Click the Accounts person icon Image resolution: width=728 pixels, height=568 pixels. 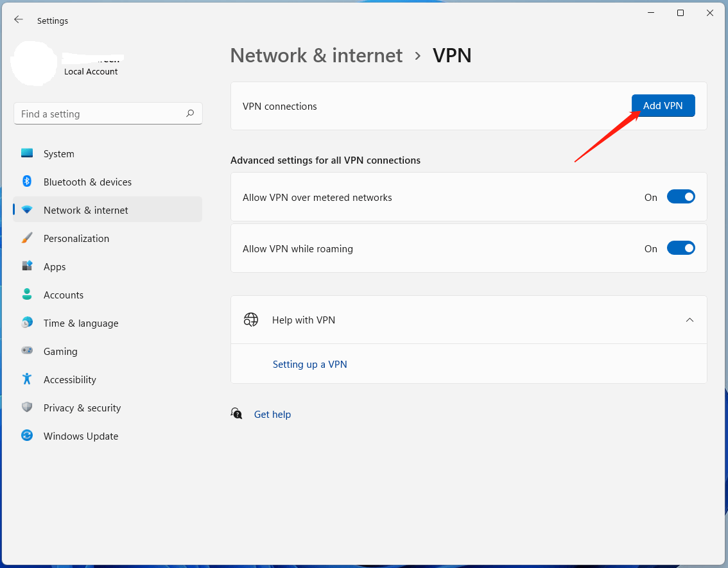coord(27,294)
